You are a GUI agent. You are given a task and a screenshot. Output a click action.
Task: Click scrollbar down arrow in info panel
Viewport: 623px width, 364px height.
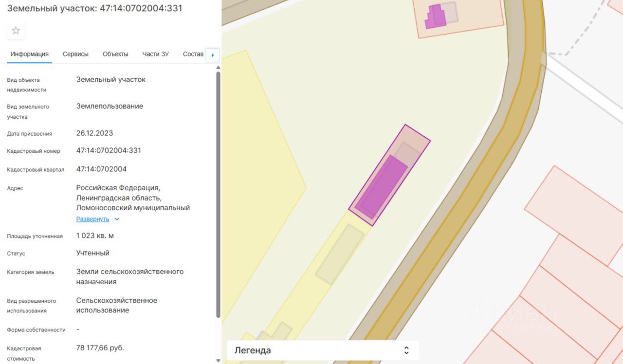pyautogui.click(x=218, y=360)
